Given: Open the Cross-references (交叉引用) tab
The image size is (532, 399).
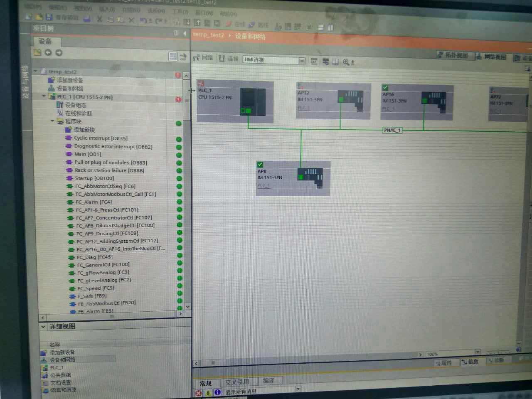Looking at the screenshot, I should click(237, 382).
